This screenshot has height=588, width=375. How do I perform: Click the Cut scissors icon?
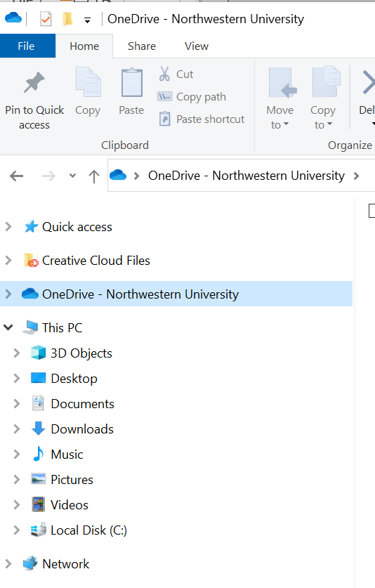164,74
